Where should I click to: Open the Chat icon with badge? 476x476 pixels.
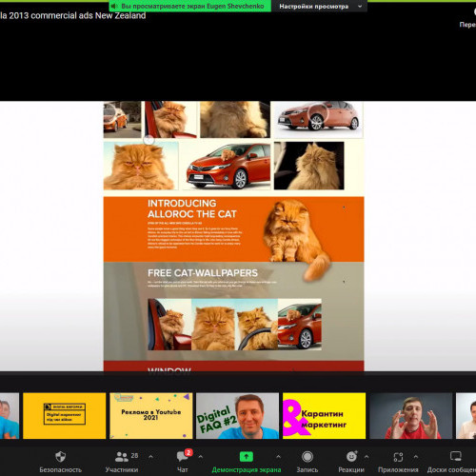coord(184,456)
